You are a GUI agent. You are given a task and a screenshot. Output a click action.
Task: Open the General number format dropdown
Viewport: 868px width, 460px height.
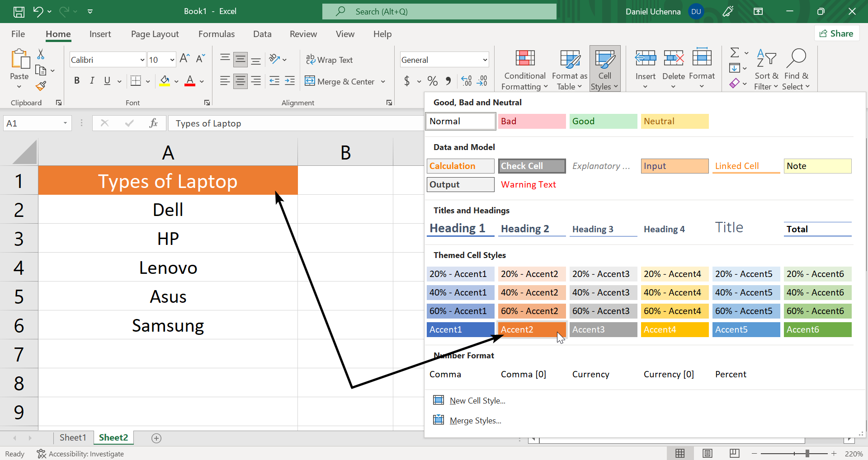pos(485,60)
